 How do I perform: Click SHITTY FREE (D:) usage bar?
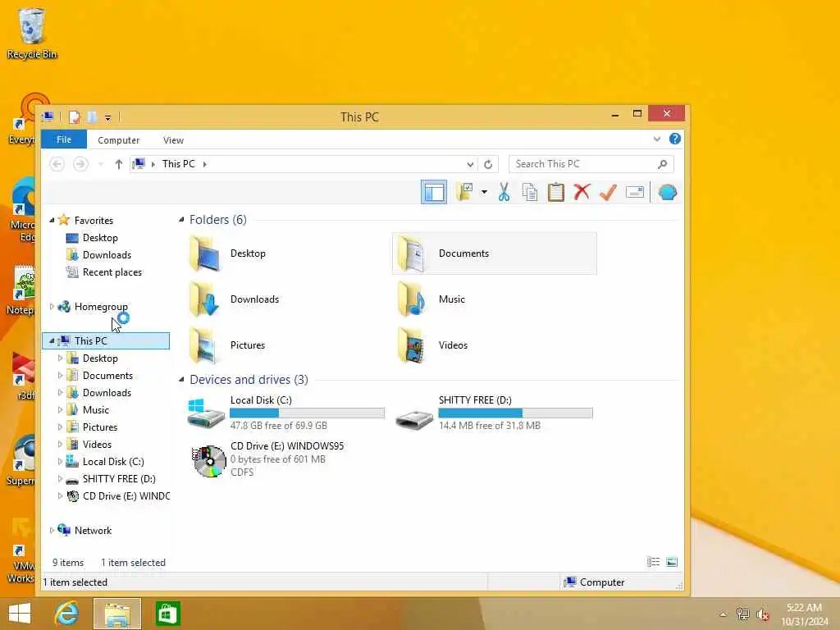(x=515, y=413)
